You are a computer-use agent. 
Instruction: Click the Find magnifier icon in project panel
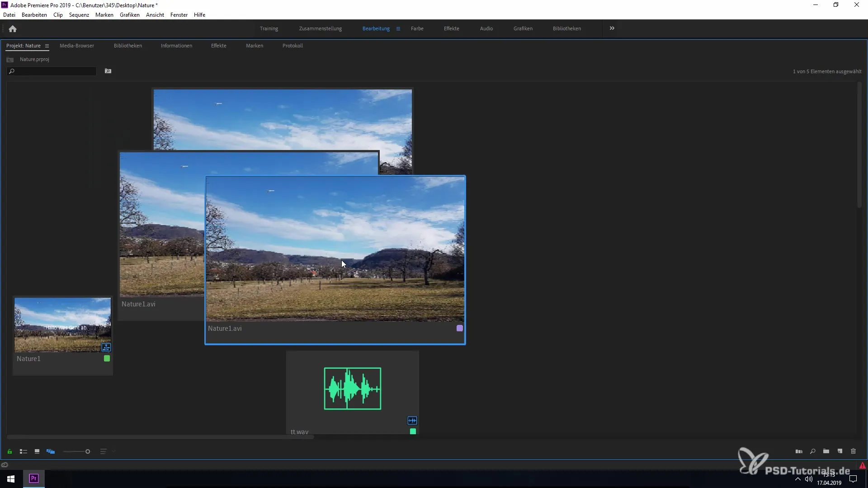(x=812, y=451)
